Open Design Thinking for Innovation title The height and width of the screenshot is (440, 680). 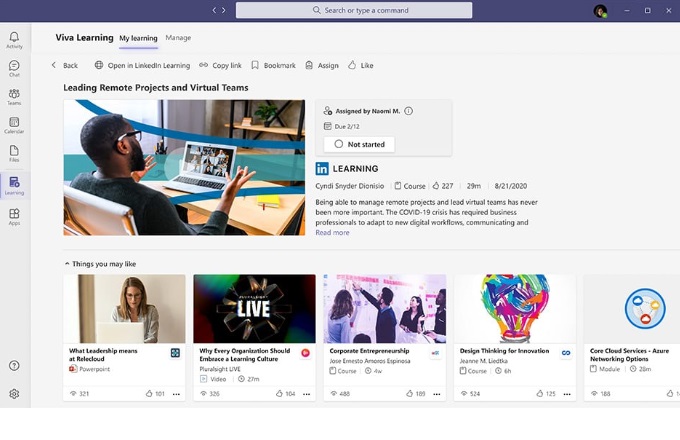click(x=504, y=351)
